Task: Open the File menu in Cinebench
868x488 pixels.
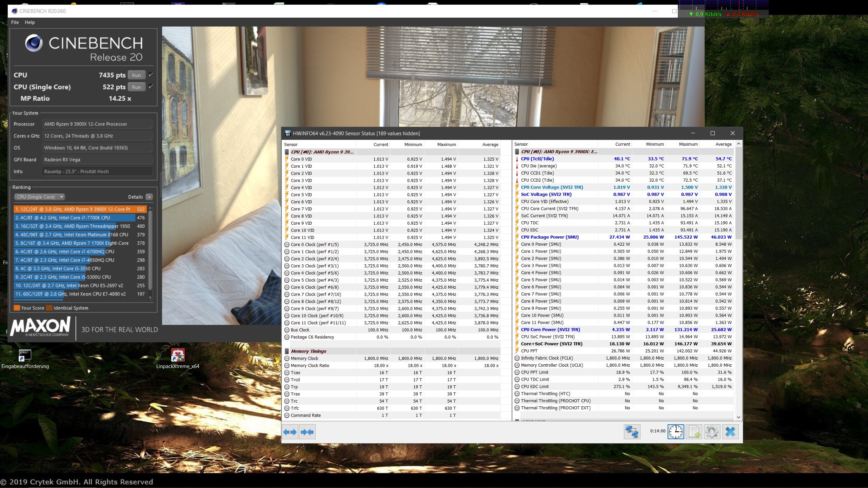Action: tap(15, 22)
